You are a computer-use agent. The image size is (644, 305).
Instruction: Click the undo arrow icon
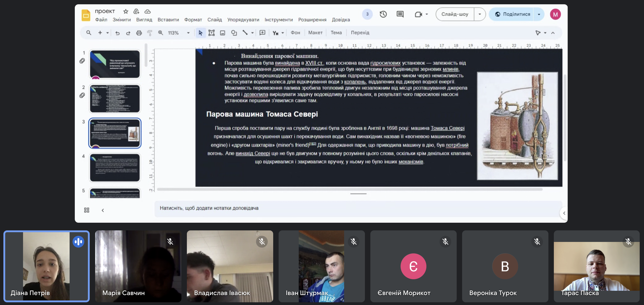click(117, 33)
